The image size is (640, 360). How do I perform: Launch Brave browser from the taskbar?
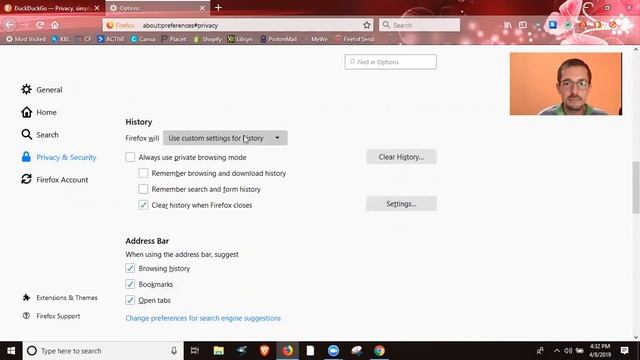[x=264, y=351]
